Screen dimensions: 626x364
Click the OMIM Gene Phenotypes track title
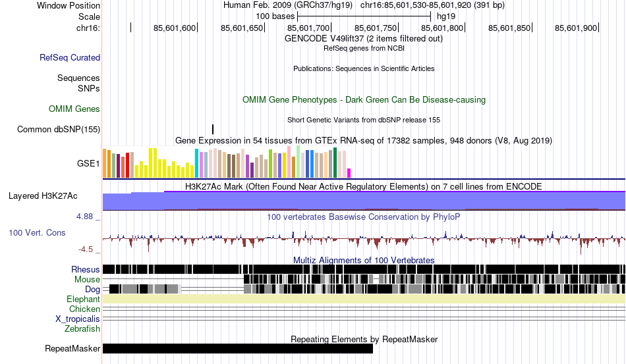coord(364,99)
